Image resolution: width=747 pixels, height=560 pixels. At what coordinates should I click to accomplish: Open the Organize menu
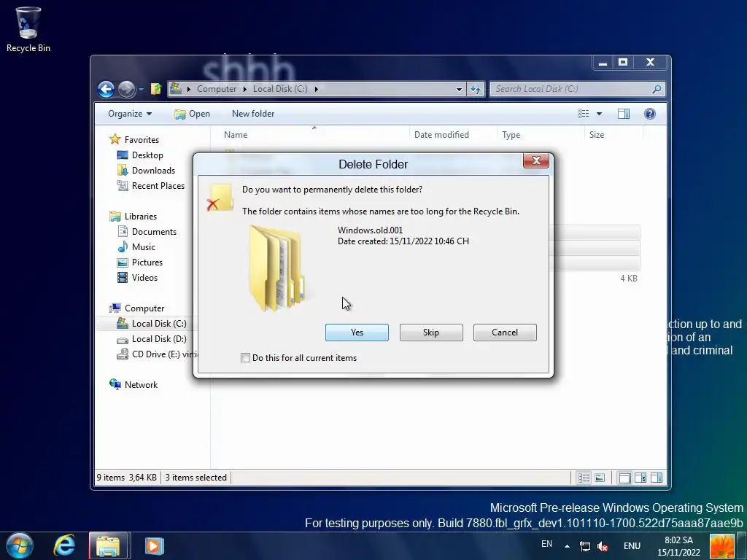[x=130, y=114]
